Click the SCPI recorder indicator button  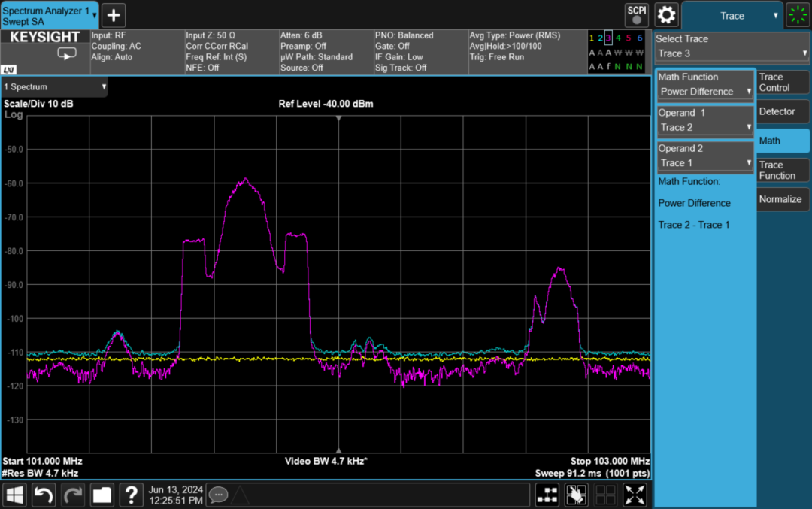pos(636,14)
